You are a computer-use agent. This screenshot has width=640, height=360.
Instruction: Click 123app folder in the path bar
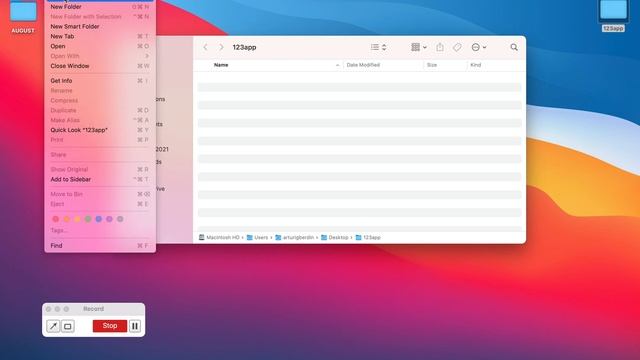coord(368,237)
